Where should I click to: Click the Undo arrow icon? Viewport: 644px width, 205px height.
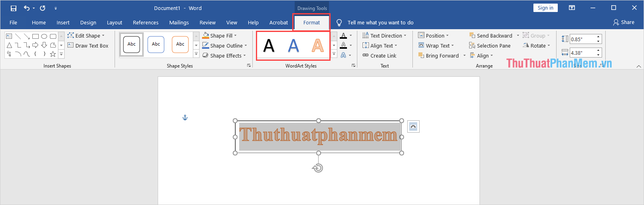[x=27, y=8]
